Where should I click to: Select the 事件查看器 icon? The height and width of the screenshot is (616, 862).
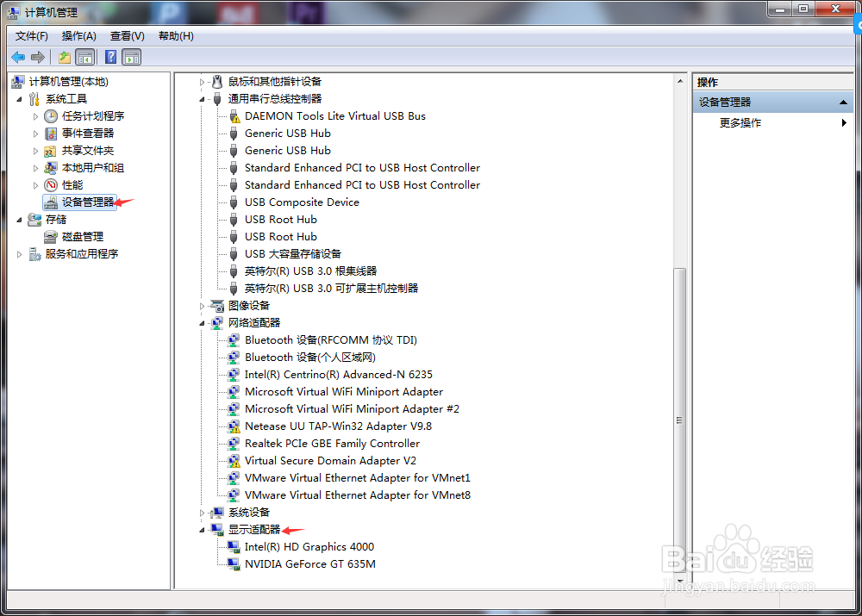(51, 134)
